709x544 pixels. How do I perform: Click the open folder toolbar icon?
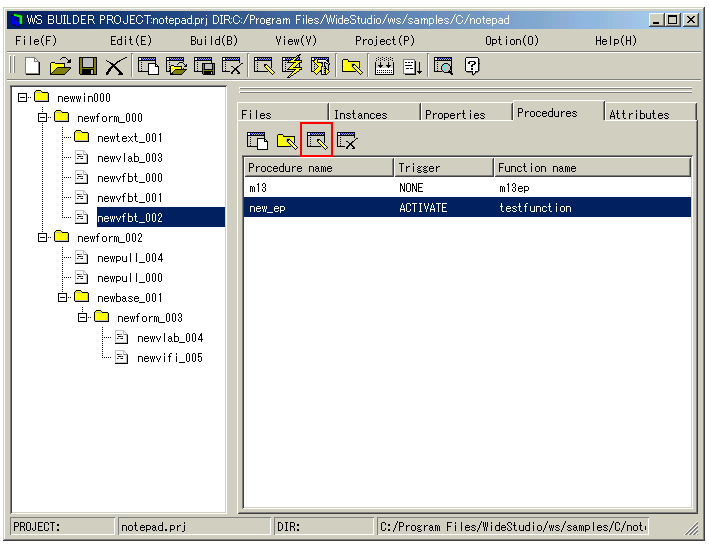tap(60, 67)
